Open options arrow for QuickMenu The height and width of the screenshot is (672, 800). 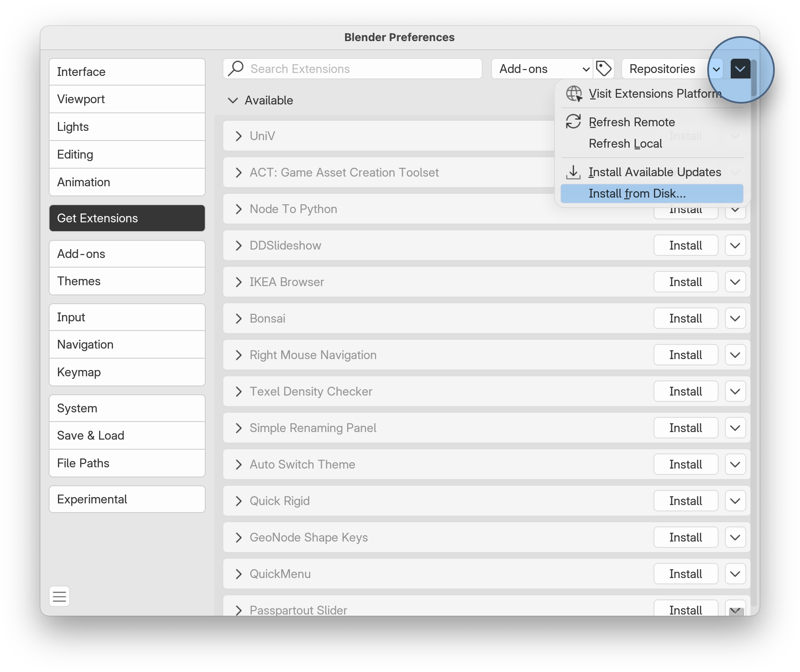[x=735, y=574]
